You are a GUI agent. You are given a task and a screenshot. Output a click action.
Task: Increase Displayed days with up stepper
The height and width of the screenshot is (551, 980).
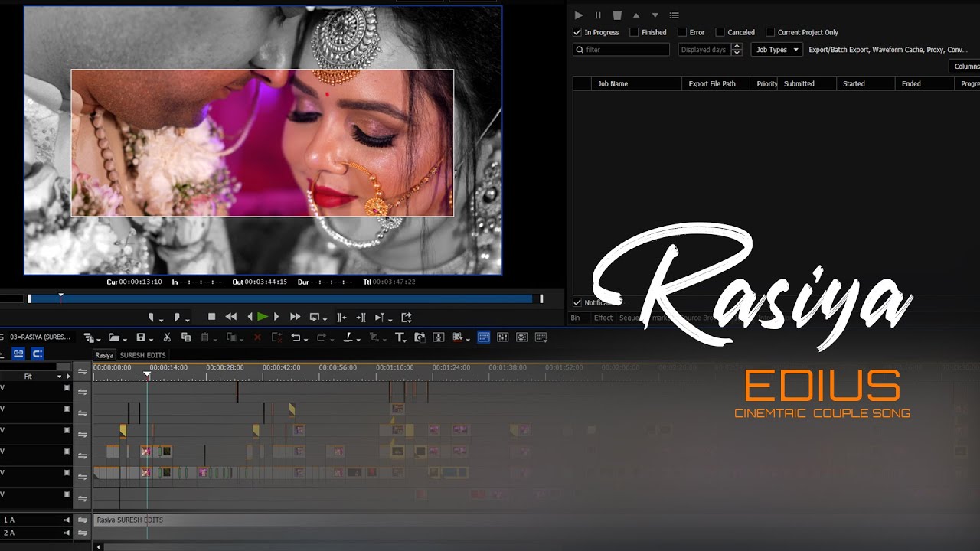pyautogui.click(x=737, y=46)
